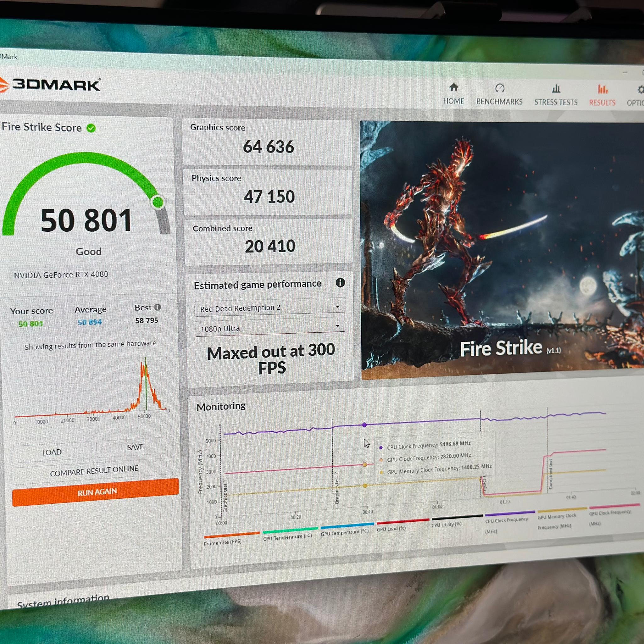
Task: Click the Options gear icon
Action: [641, 90]
